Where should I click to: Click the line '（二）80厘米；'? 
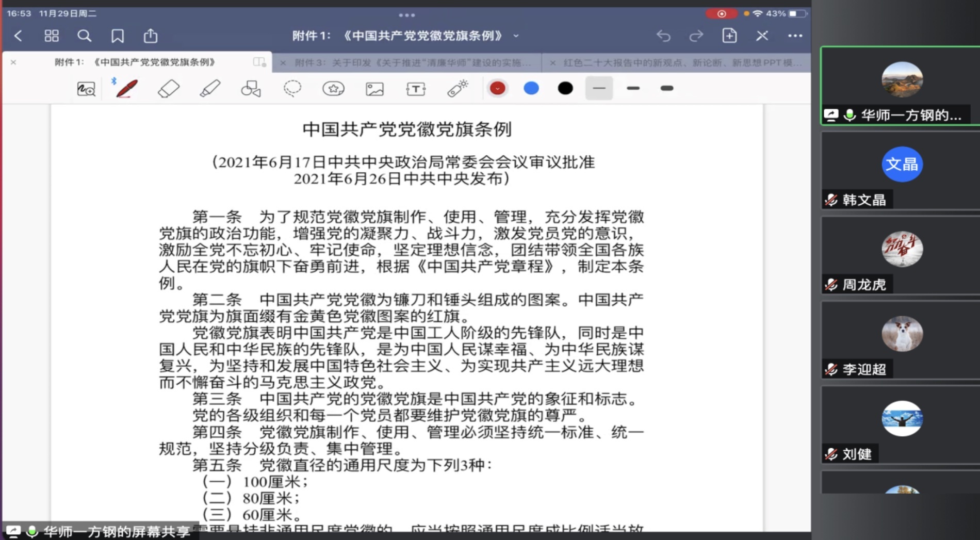point(251,498)
